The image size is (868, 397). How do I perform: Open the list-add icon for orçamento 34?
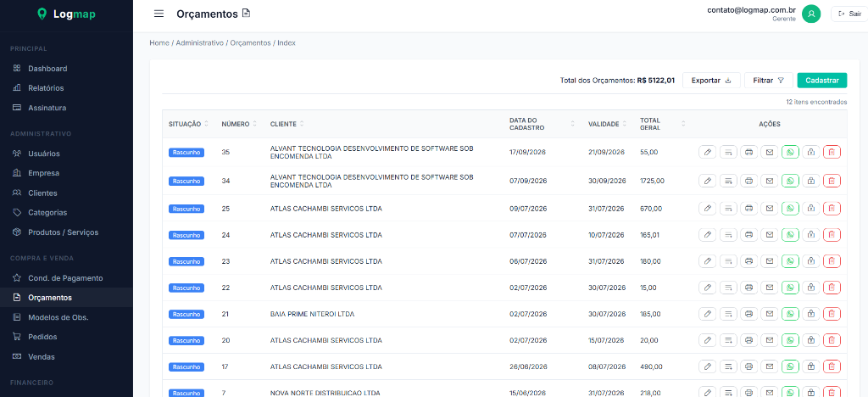pyautogui.click(x=728, y=181)
